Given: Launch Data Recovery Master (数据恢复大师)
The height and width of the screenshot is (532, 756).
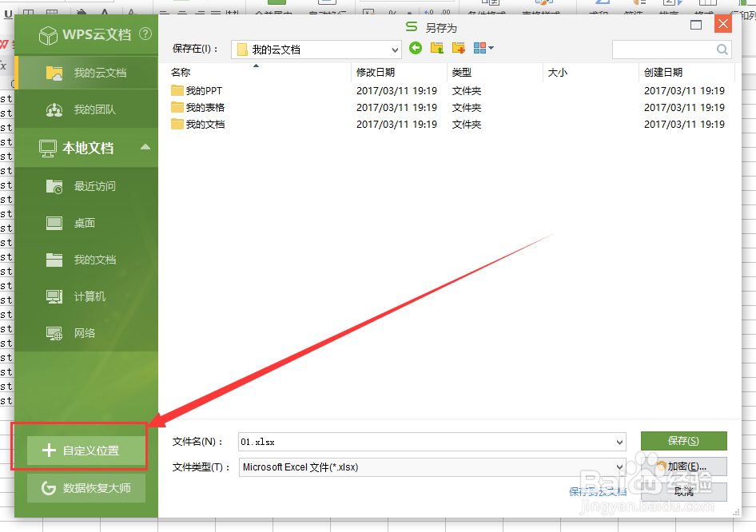Looking at the screenshot, I should coord(86,488).
